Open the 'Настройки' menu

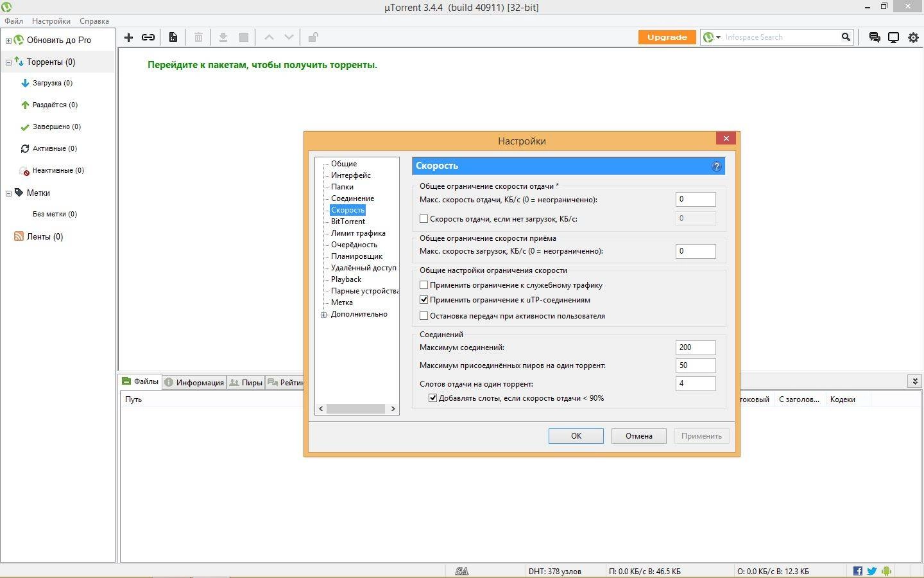click(51, 21)
